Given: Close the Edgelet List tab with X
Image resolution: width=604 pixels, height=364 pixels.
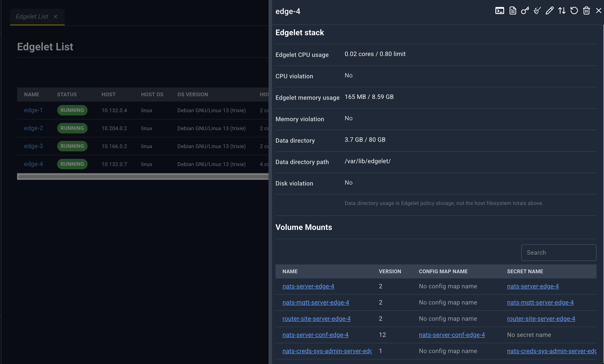Looking at the screenshot, I should point(55,17).
